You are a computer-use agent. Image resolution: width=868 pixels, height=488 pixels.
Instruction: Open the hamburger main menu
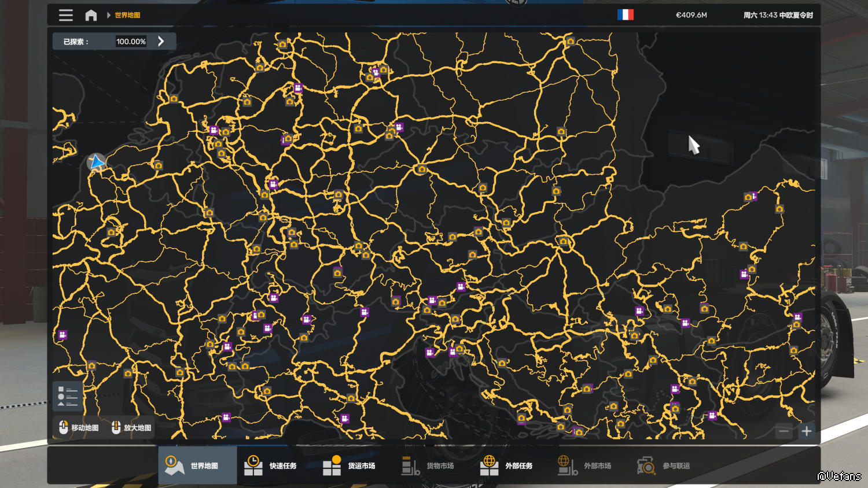pyautogui.click(x=66, y=15)
